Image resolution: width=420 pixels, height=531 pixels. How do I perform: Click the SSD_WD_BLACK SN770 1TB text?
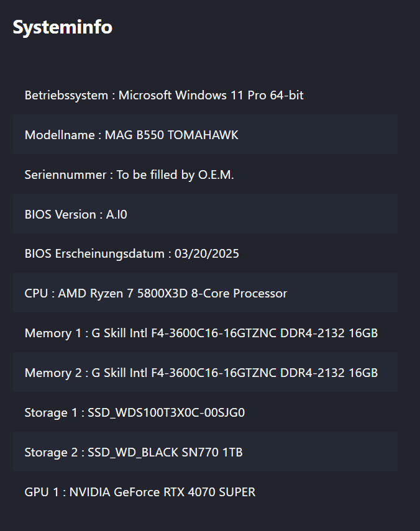[x=165, y=452]
